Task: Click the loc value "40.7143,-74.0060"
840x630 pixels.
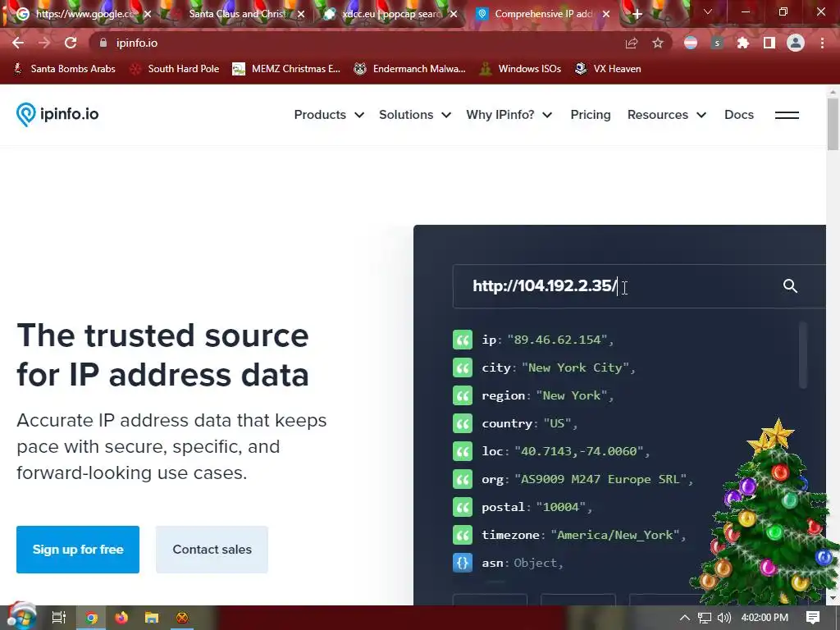Action: (578, 451)
